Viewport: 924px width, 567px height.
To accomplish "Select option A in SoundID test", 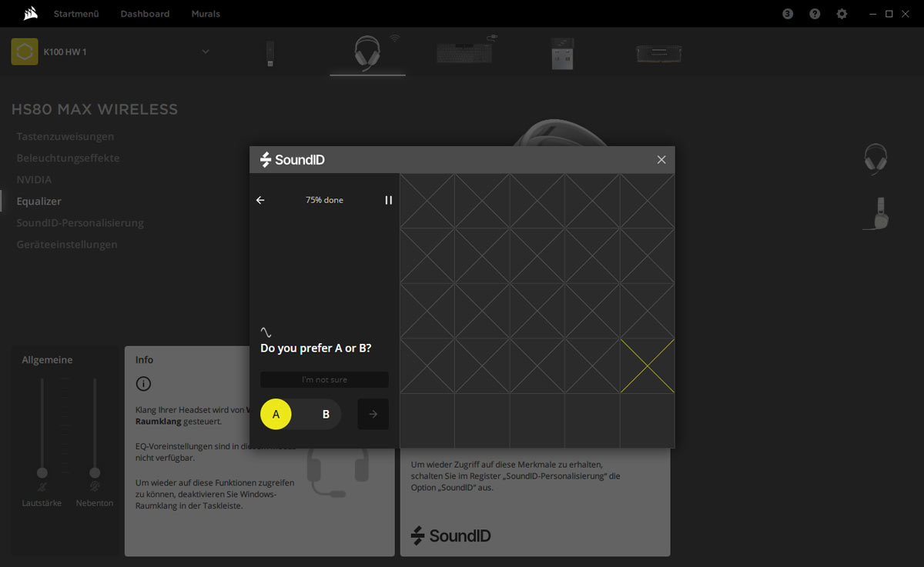I will (276, 414).
